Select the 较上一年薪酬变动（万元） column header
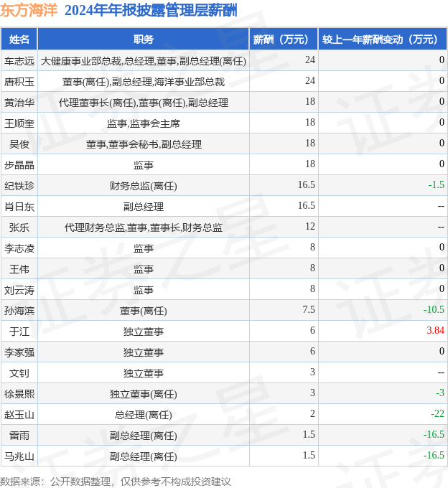Screen dimensions: 448x488 (x=383, y=39)
